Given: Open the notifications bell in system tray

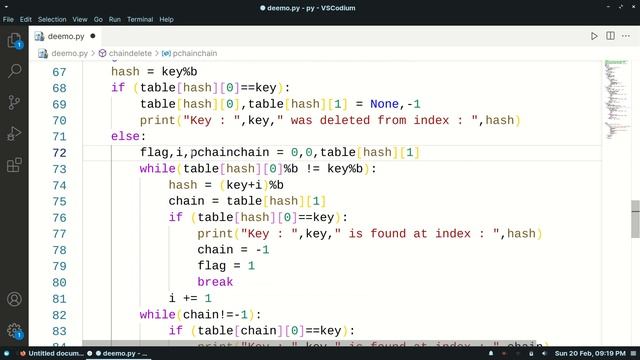Looking at the screenshot, I should tap(491, 353).
